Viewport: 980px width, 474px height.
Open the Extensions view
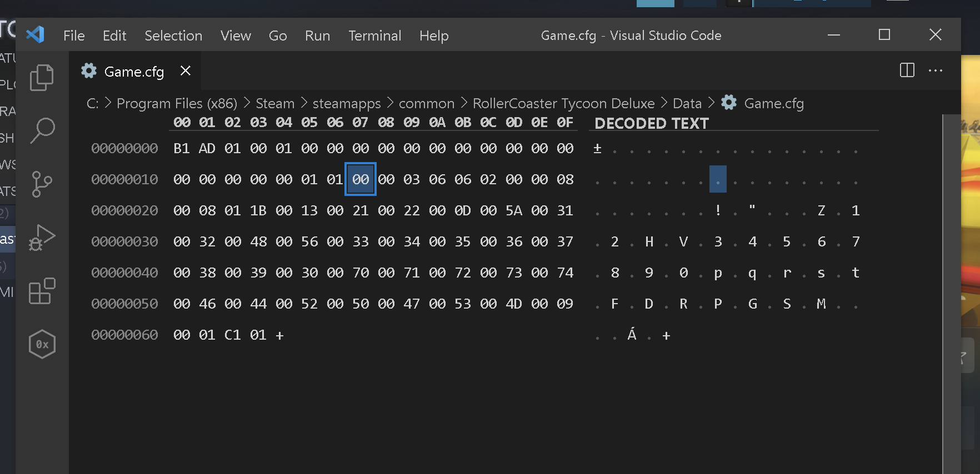pyautogui.click(x=42, y=291)
